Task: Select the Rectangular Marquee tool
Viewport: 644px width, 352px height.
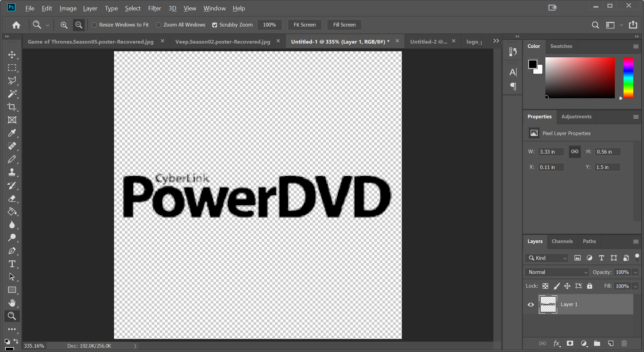Action: tap(12, 68)
